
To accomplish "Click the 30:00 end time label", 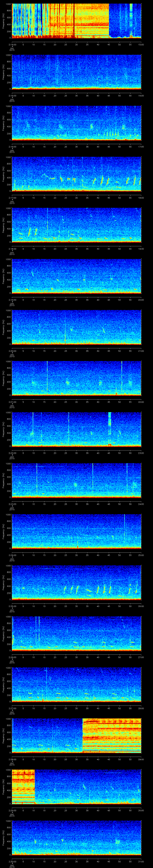I will (141, 810).
